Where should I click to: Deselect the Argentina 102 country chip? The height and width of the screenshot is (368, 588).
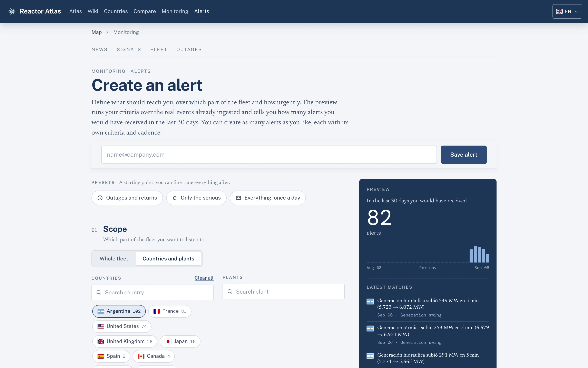click(119, 311)
